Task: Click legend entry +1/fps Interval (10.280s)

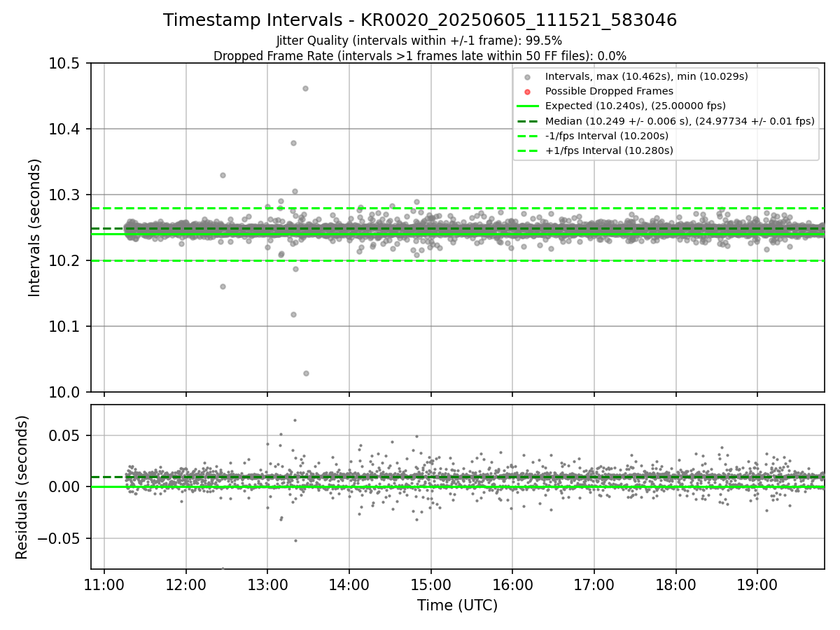Action: point(609,150)
